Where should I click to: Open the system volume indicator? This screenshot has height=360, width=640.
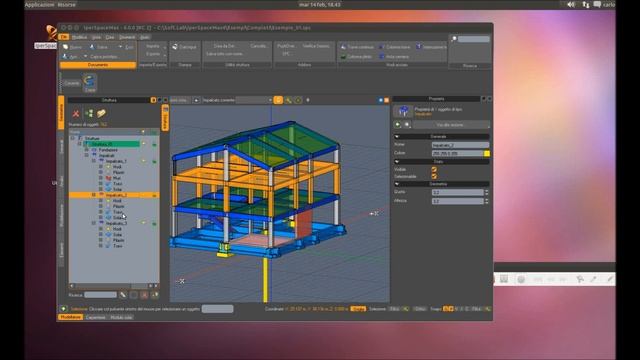(571, 4)
